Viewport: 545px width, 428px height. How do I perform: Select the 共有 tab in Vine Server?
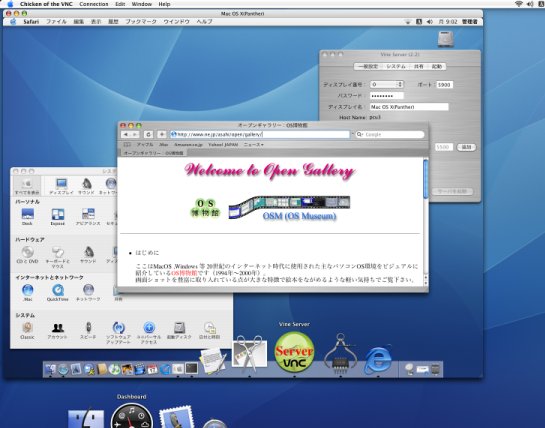(x=418, y=66)
